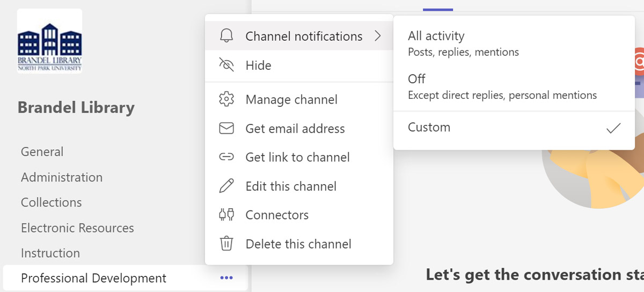Switch to the Instruction channel
This screenshot has width=644, height=292.
pyautogui.click(x=50, y=253)
